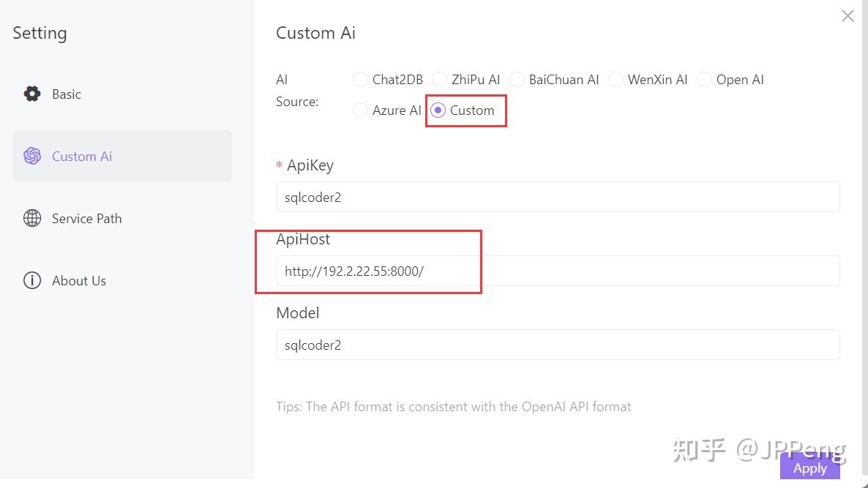Choose BaiChuan AI as source
This screenshot has width=868, height=488.
point(517,80)
